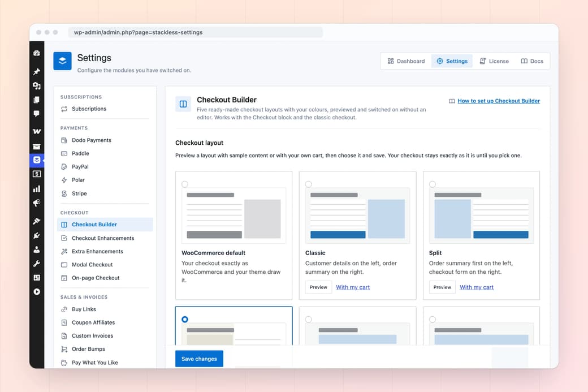Open Buy Links settings

[105, 309]
